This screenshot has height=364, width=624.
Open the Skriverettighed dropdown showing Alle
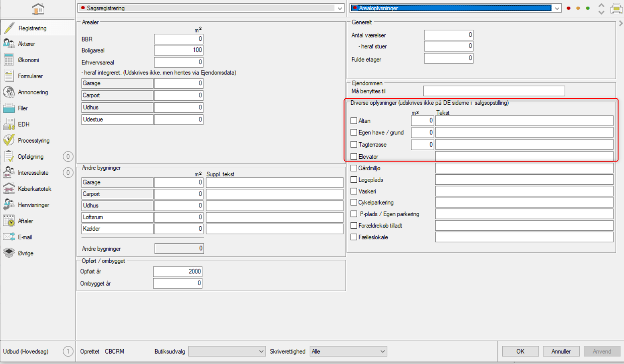point(382,352)
